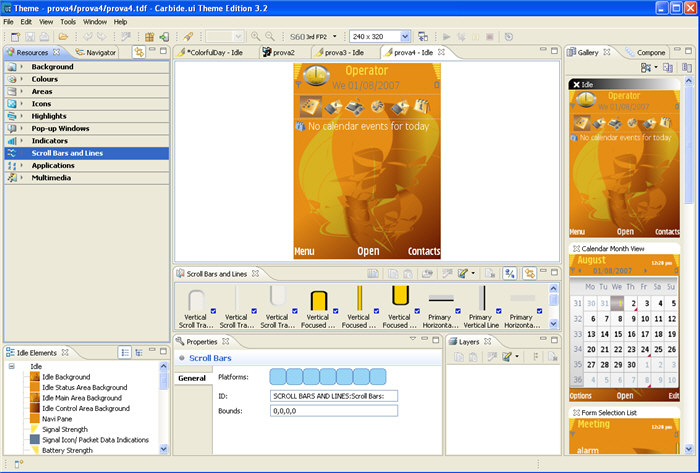Click the open folder icon in main toolbar

point(63,36)
